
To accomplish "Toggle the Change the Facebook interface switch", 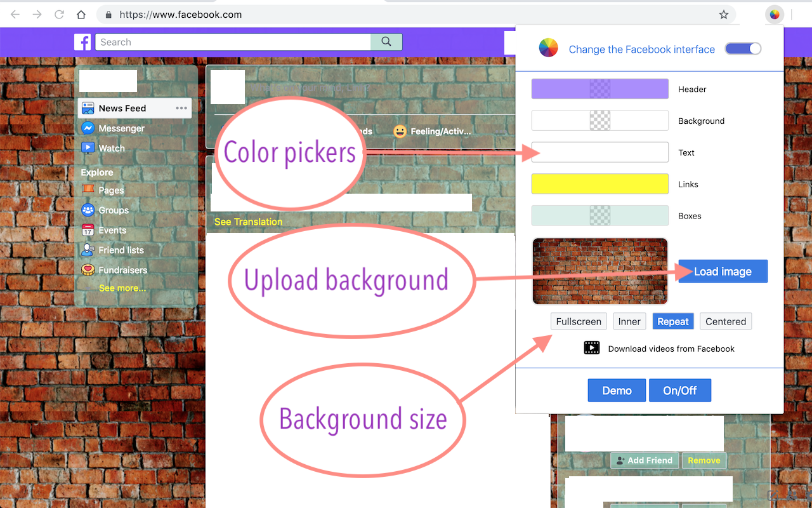I will [x=743, y=48].
